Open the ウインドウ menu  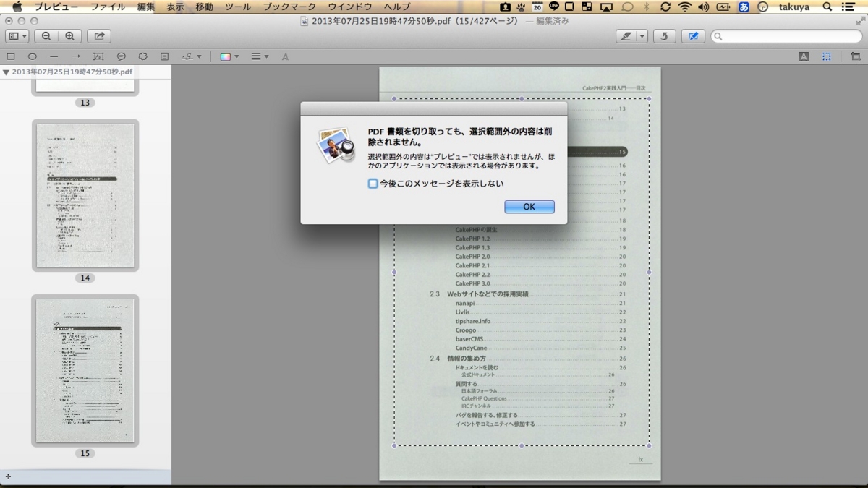coord(350,7)
